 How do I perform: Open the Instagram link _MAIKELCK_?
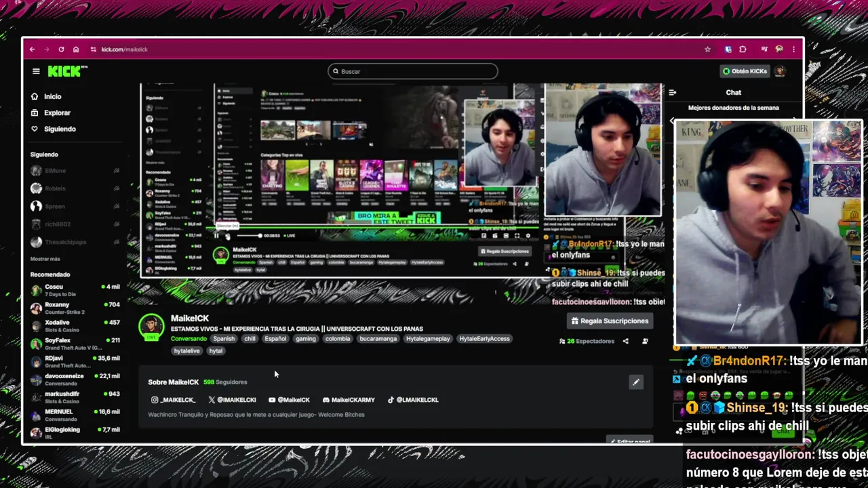point(174,400)
